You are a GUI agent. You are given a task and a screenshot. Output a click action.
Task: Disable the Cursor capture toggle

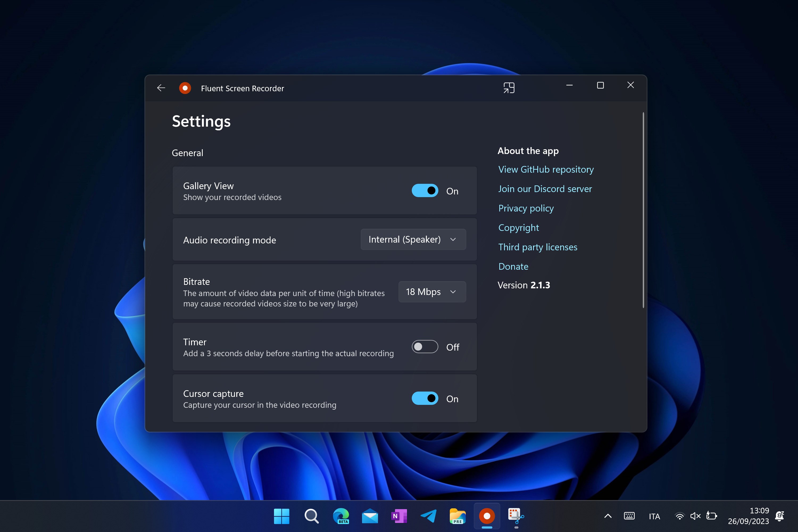(425, 398)
